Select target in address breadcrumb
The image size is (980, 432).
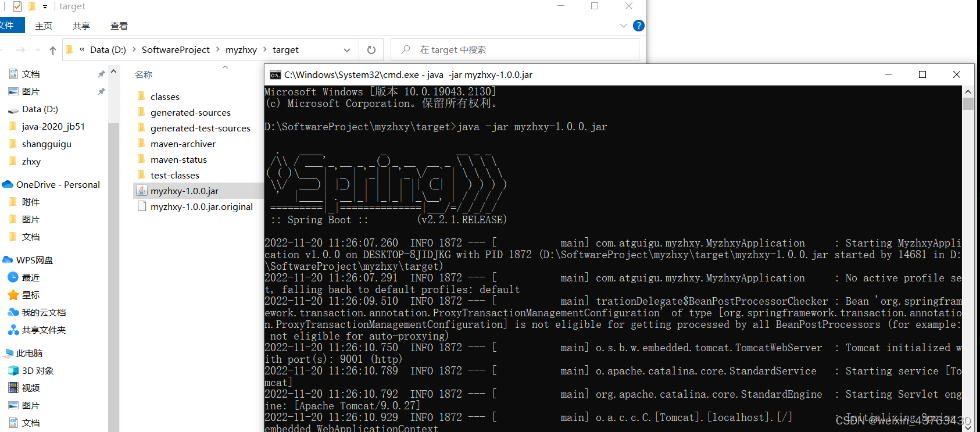tap(285, 50)
